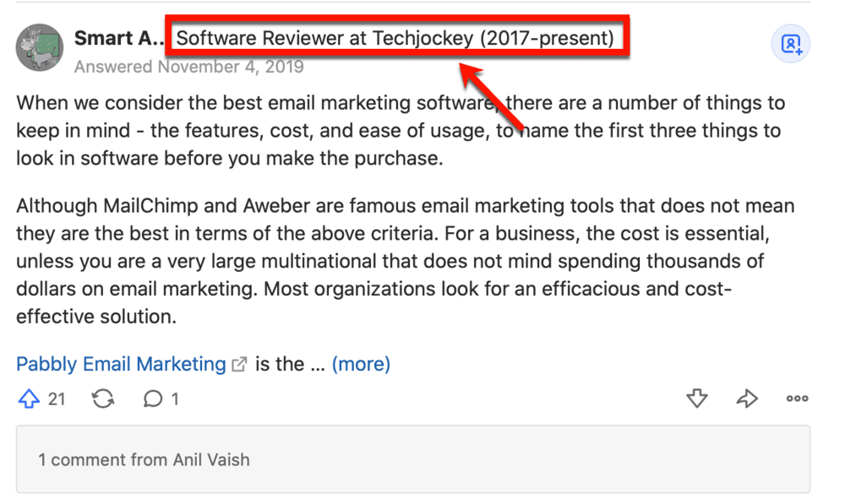Open comments via the speech bubble icon

[x=152, y=398]
